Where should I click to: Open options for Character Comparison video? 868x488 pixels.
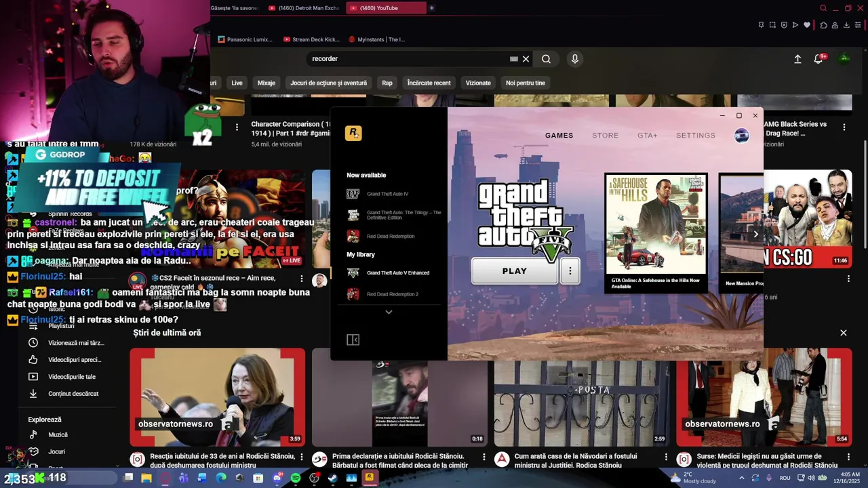tap(237, 127)
